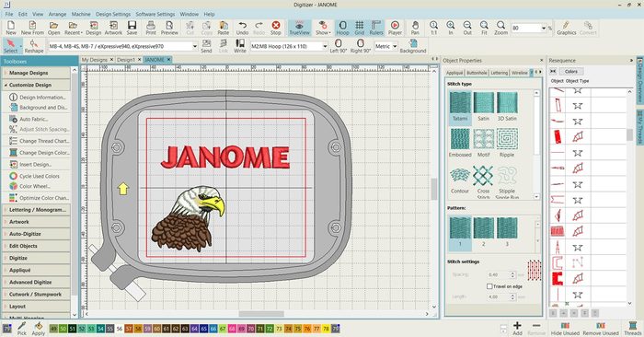644x337 pixels.
Task: Open the Machine menu
Action: pos(81,14)
